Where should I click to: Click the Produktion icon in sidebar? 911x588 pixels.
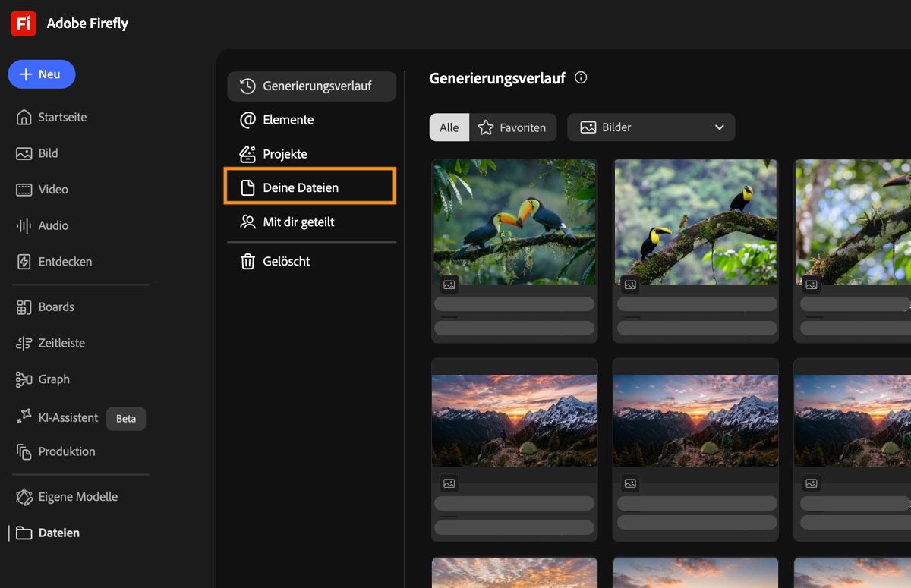[24, 451]
